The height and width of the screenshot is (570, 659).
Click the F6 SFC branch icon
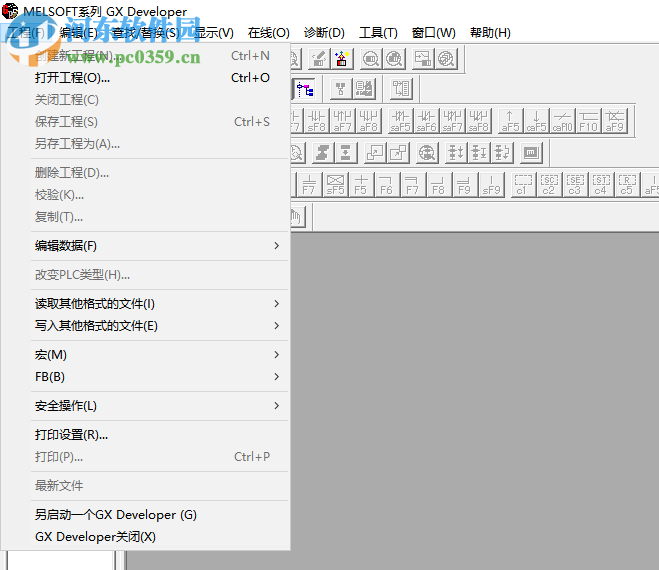(387, 185)
